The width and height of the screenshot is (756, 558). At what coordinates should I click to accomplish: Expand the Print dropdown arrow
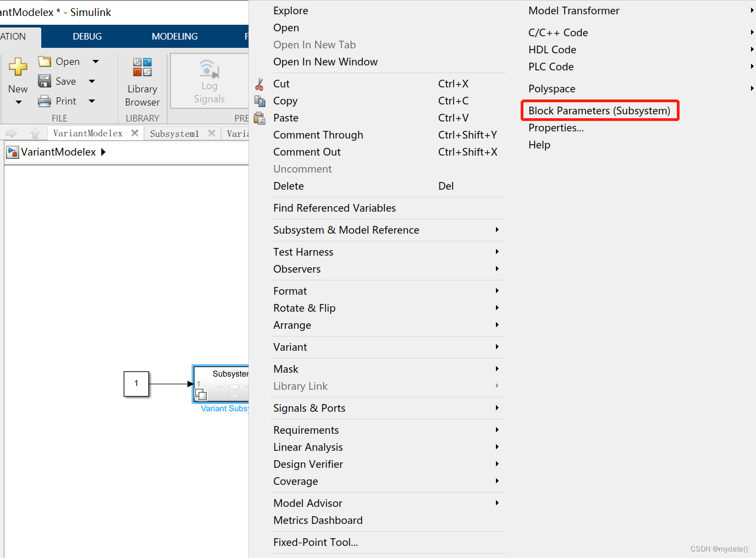pyautogui.click(x=91, y=101)
